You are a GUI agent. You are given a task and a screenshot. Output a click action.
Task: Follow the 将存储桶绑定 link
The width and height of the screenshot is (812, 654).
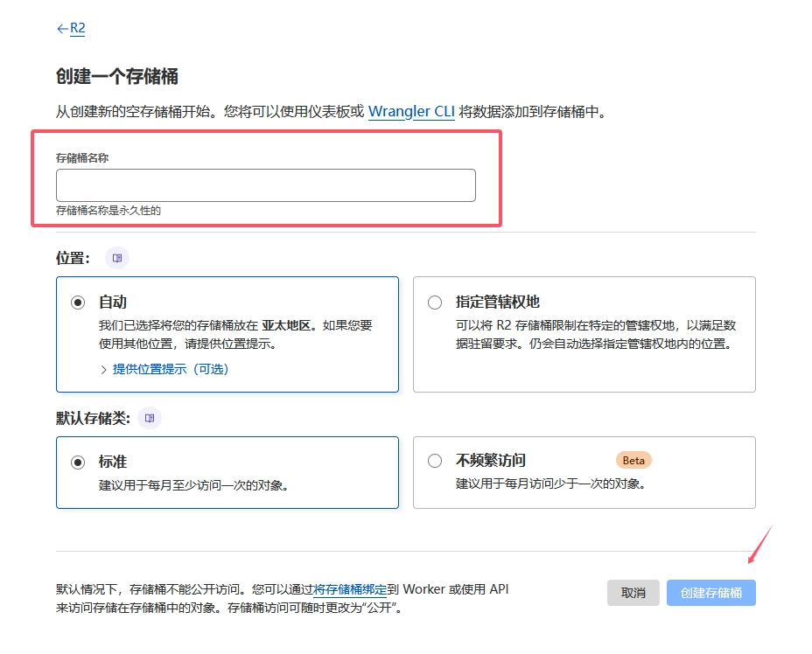[x=350, y=590]
